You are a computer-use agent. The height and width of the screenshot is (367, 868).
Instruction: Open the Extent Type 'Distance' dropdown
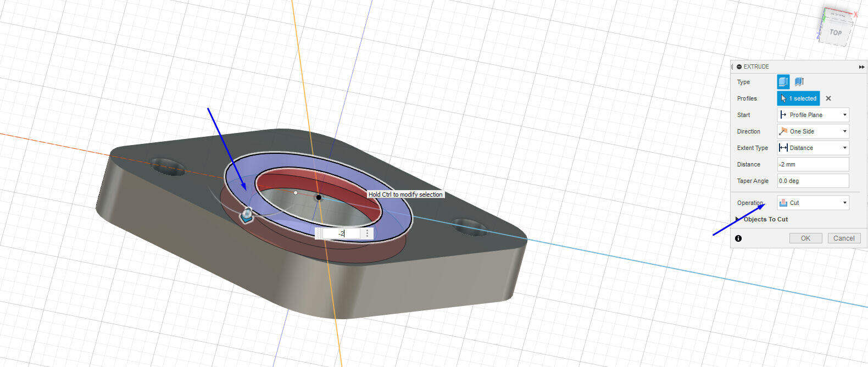tap(813, 148)
